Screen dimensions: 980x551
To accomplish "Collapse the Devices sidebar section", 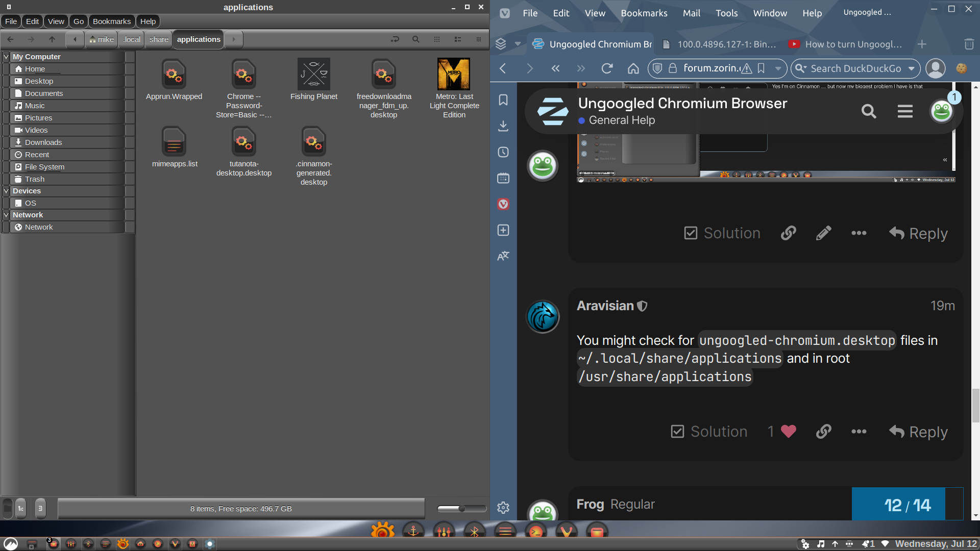I will (x=6, y=191).
